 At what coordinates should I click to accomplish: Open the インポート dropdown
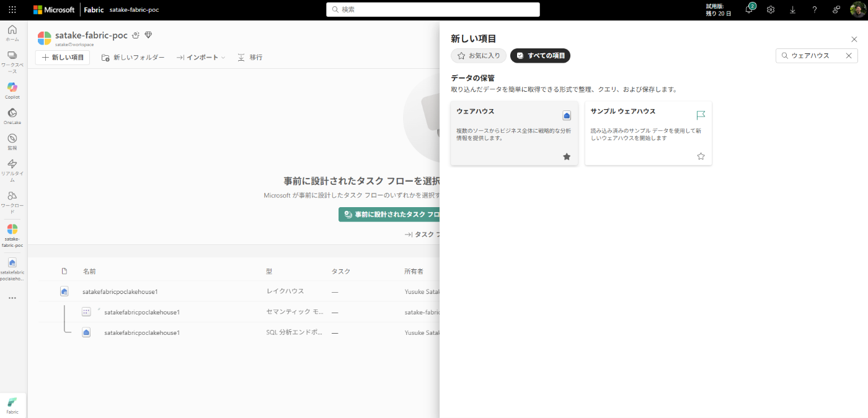201,57
